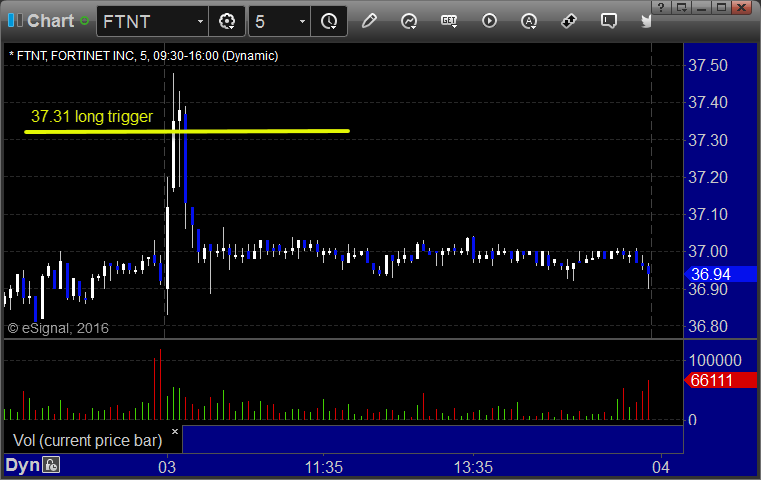
Task: Start bar replay with play icon
Action: tap(489, 21)
